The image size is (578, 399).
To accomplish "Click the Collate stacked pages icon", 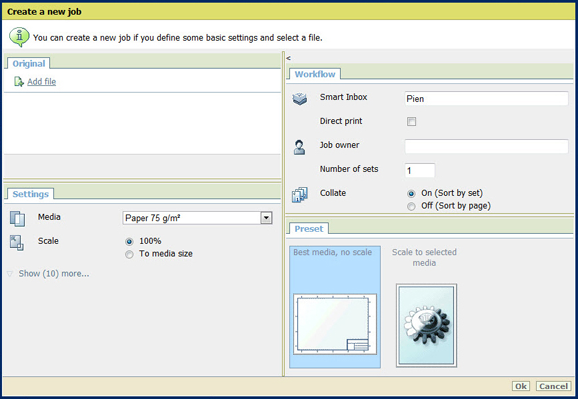I will 299,195.
